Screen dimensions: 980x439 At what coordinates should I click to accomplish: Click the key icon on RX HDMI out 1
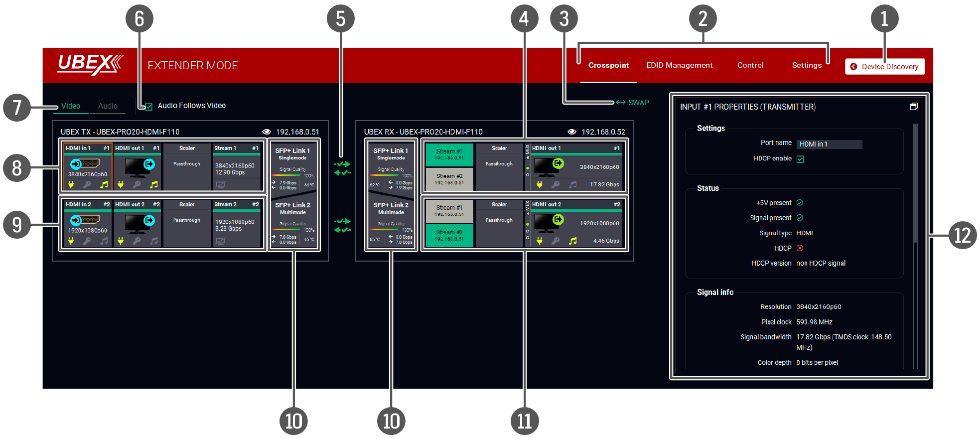click(556, 185)
